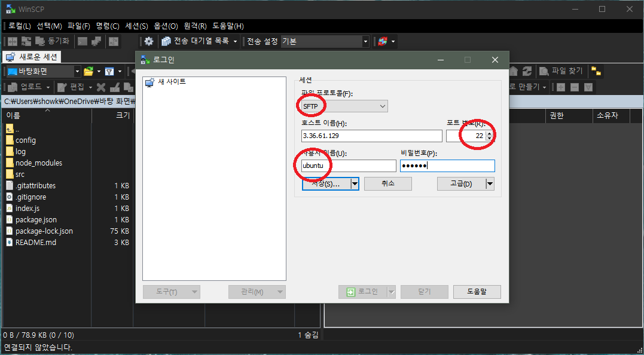This screenshot has height=355, width=644.
Task: Click the 편집 edit toolbar button
Action: (x=72, y=87)
